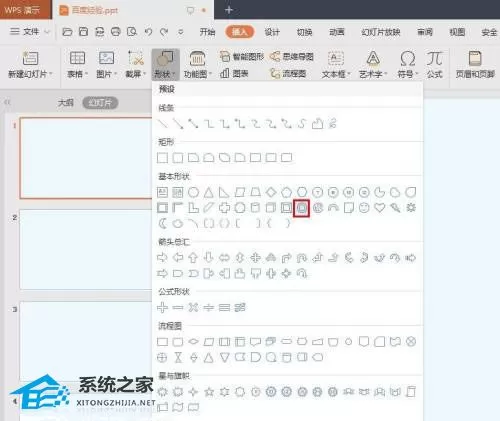Screen dimensions: 500x421
Task: Pick the heart shape in basic shapes
Action: (x=380, y=208)
